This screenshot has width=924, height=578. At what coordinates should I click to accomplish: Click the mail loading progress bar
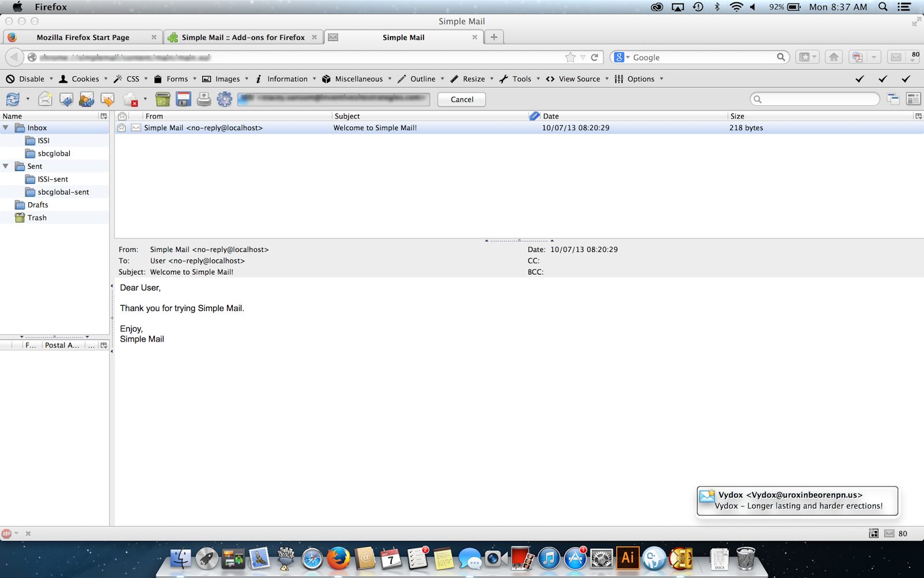pos(334,99)
